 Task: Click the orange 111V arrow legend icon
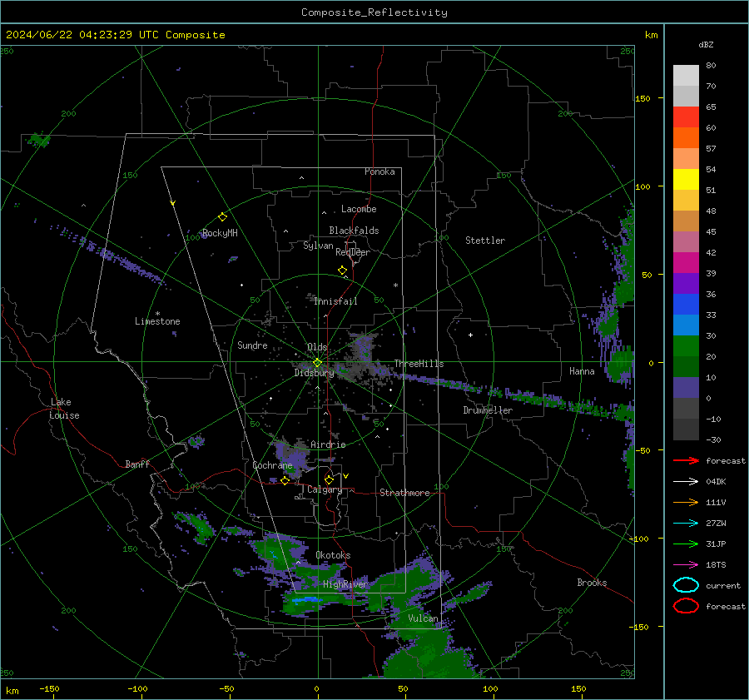point(686,502)
